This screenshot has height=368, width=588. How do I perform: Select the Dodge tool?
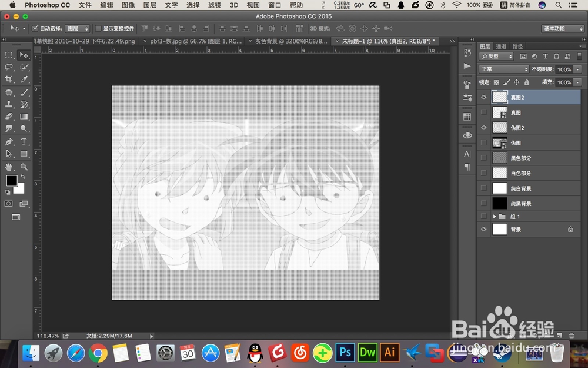tap(24, 128)
